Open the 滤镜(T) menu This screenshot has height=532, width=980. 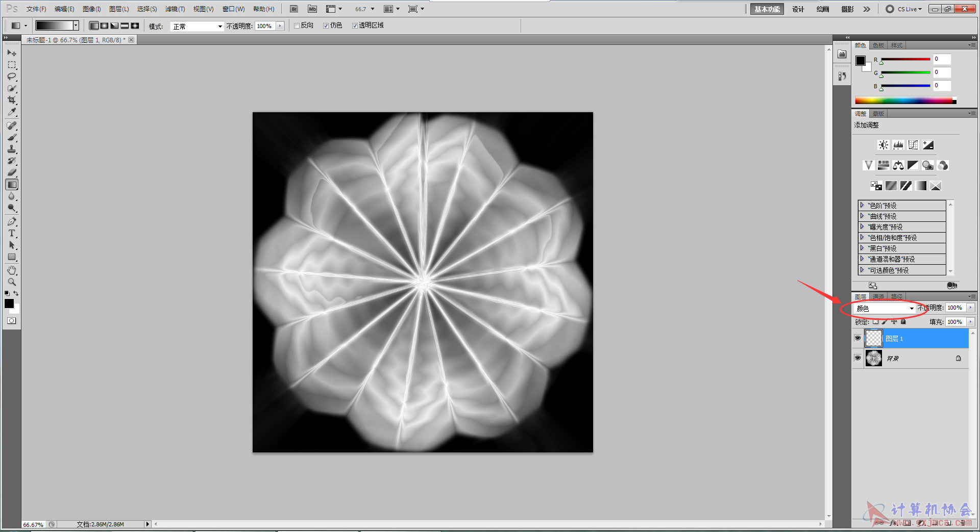click(x=175, y=9)
